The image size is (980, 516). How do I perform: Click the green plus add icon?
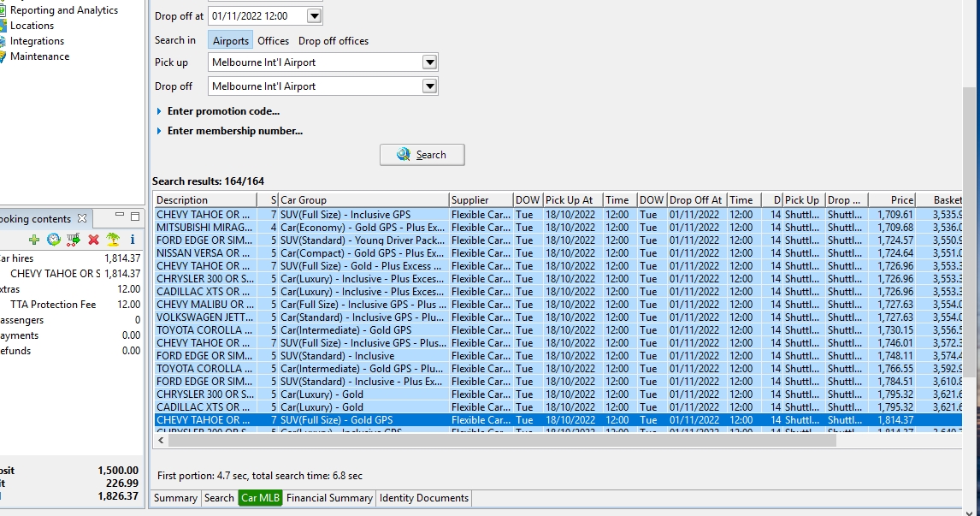pyautogui.click(x=34, y=240)
